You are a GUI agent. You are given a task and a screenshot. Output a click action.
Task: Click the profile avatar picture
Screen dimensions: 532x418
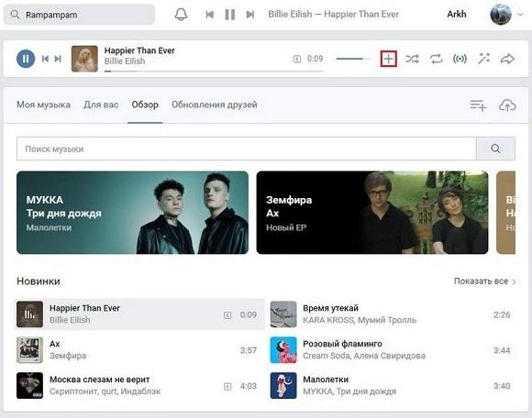501,15
